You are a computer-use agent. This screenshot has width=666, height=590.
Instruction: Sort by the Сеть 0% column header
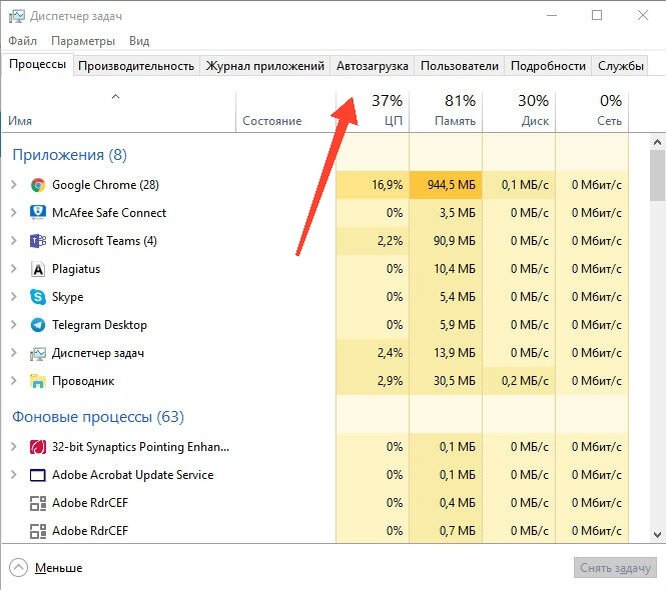[x=592, y=111]
